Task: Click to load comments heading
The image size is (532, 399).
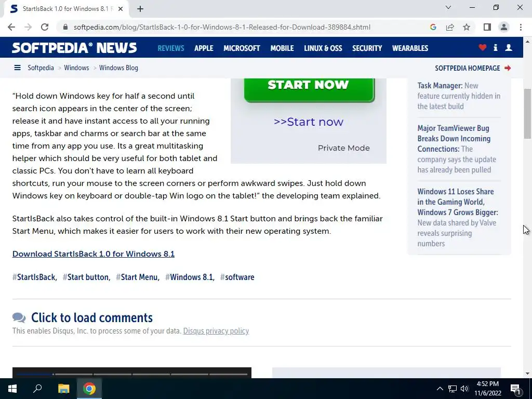Action: coord(91,317)
